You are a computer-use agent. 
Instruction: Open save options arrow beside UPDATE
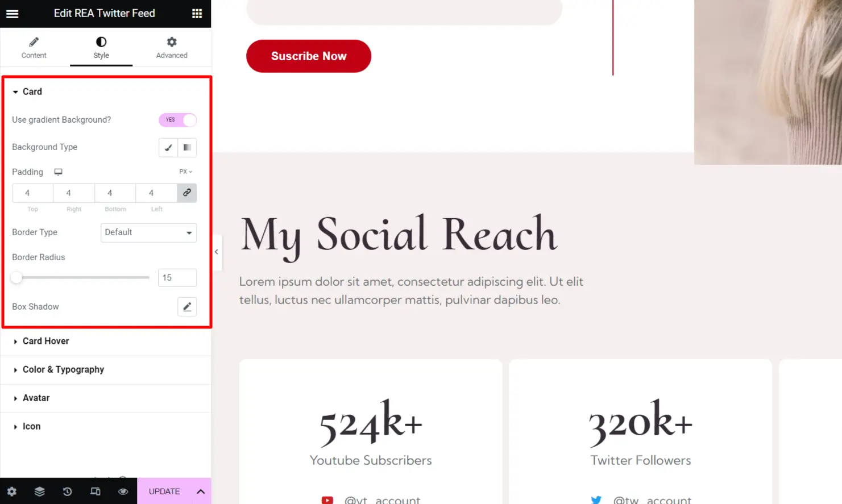click(201, 491)
